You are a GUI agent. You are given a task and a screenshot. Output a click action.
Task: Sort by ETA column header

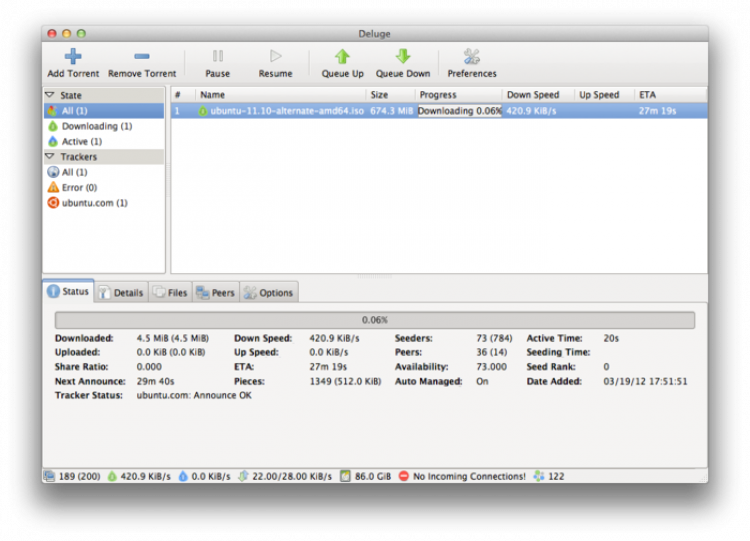671,95
